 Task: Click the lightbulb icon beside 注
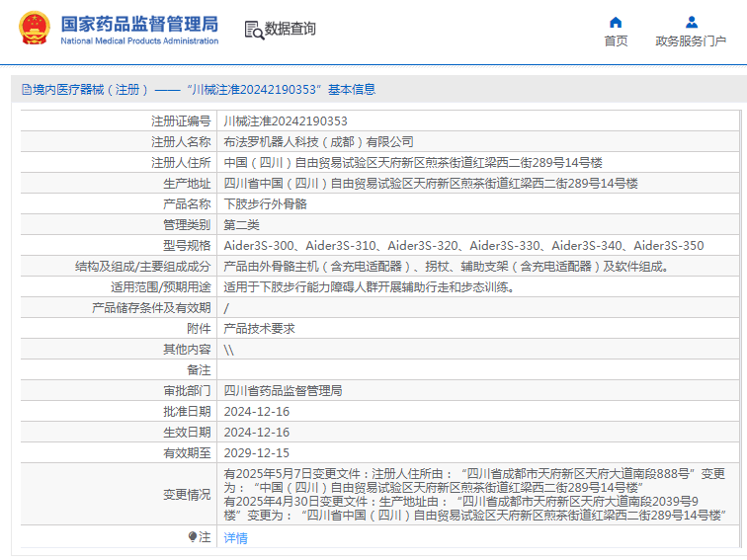[x=193, y=537]
